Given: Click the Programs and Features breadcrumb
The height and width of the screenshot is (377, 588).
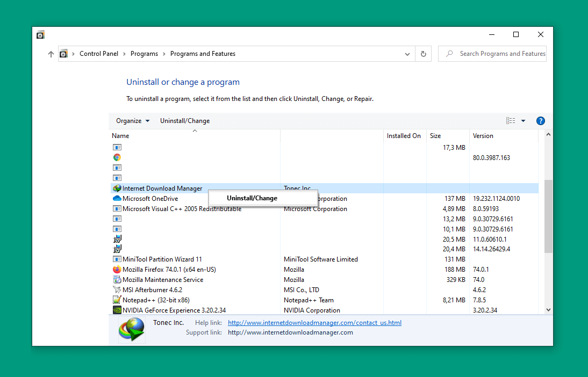Looking at the screenshot, I should pyautogui.click(x=203, y=54).
